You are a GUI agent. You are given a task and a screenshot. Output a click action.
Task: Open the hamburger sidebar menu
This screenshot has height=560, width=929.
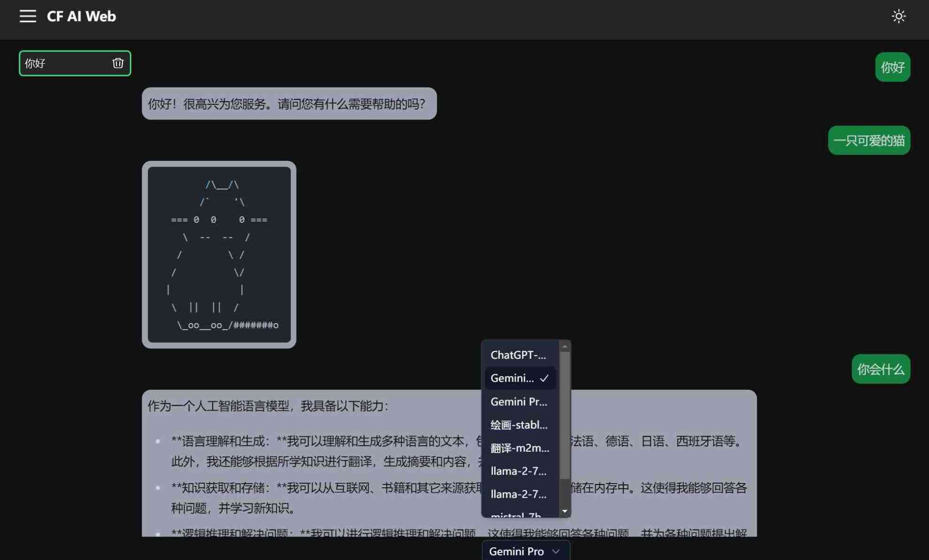click(28, 16)
